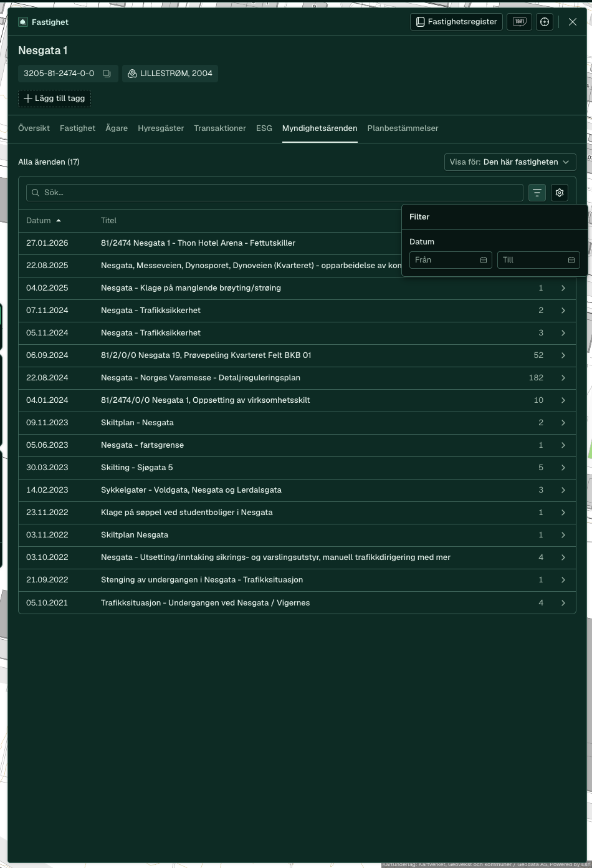Open 'Klage på søppel ved studentboliger' case
The height and width of the screenshot is (868, 592).
[187, 513]
